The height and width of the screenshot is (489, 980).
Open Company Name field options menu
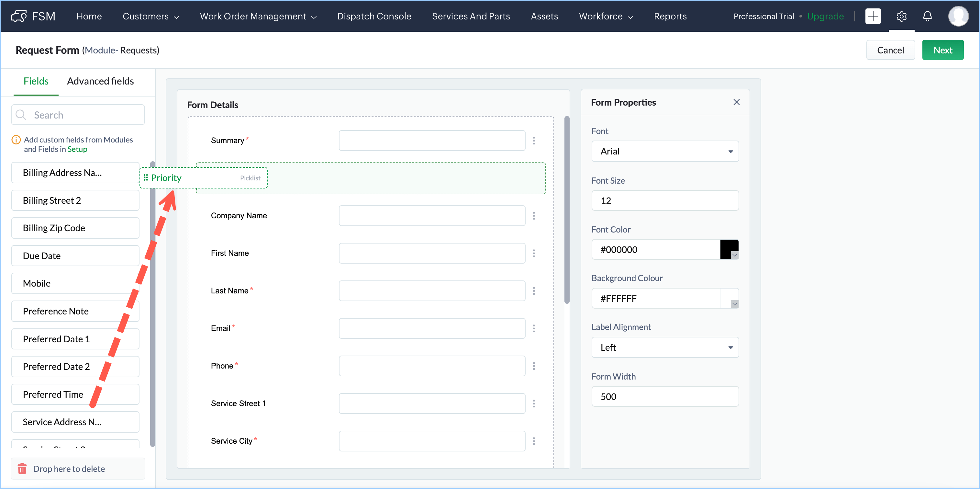(x=534, y=216)
